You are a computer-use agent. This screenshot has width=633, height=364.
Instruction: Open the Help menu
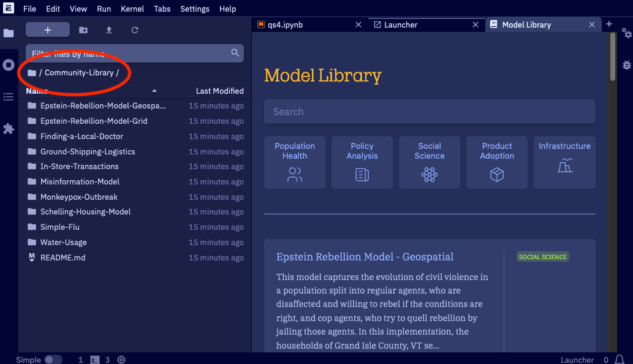tap(228, 9)
